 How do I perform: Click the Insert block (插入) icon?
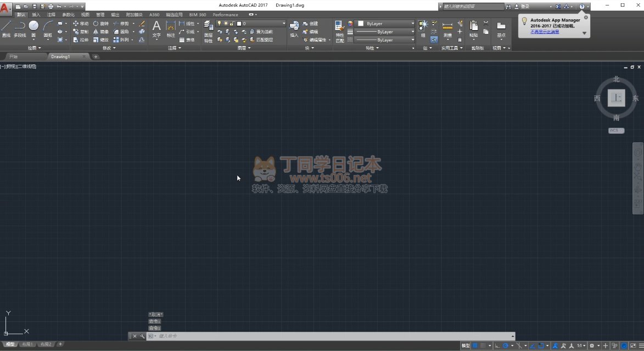[x=294, y=29]
